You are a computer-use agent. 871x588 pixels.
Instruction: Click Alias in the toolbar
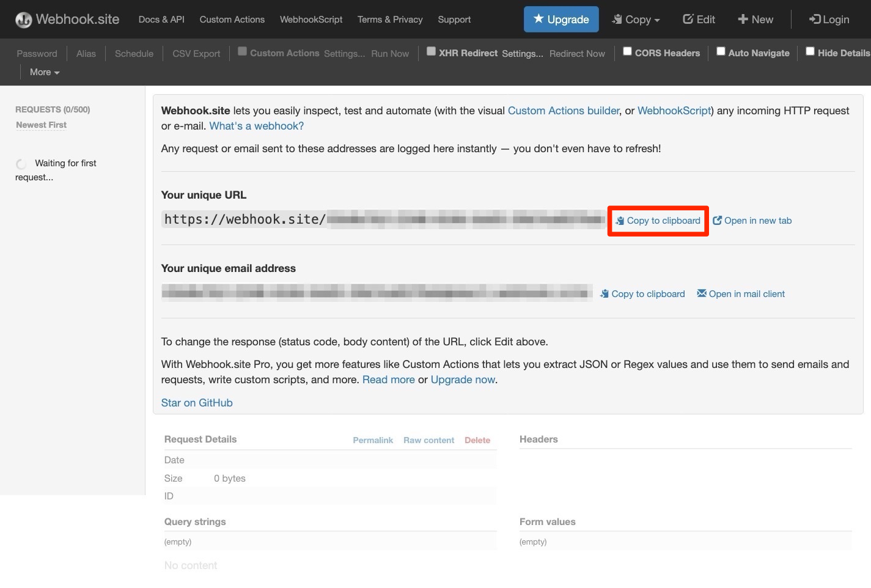click(x=86, y=54)
